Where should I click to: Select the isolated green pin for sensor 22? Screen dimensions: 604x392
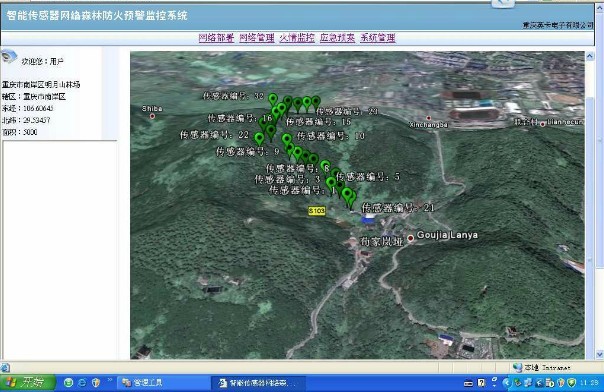pos(259,138)
